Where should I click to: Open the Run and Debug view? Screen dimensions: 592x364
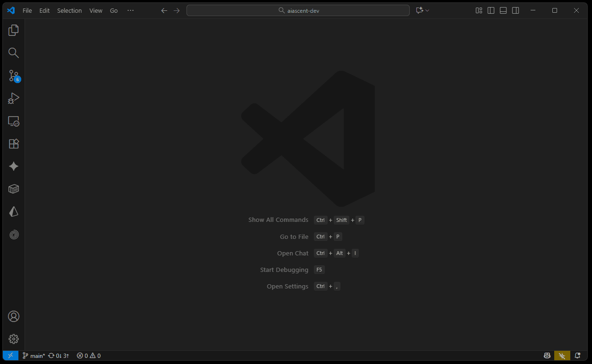[14, 98]
